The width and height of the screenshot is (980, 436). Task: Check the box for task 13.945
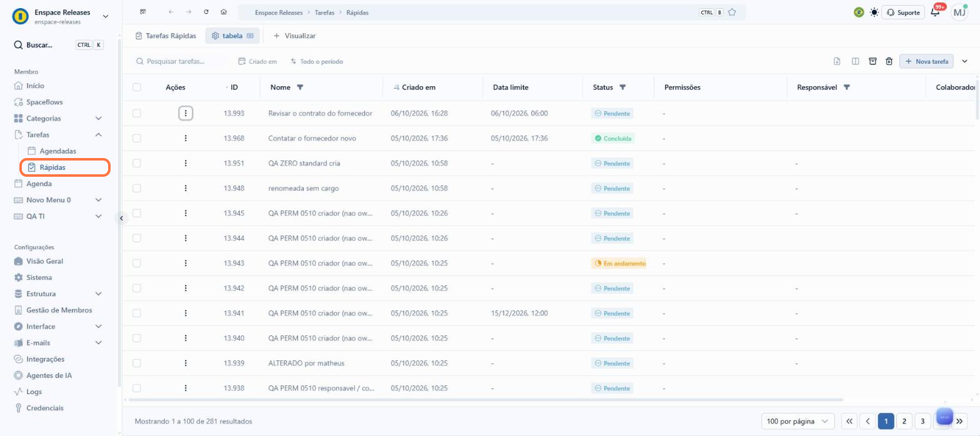click(137, 213)
